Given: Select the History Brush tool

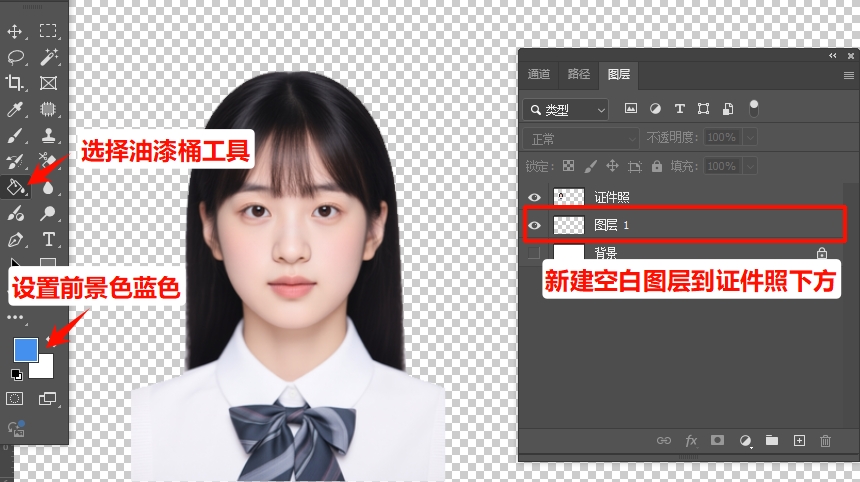Looking at the screenshot, I should point(15,161).
